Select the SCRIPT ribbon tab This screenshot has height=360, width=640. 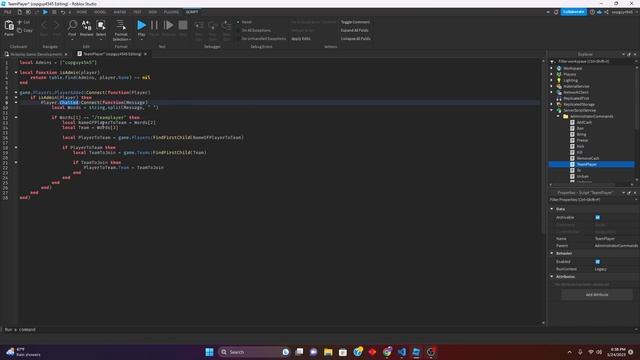192,12
